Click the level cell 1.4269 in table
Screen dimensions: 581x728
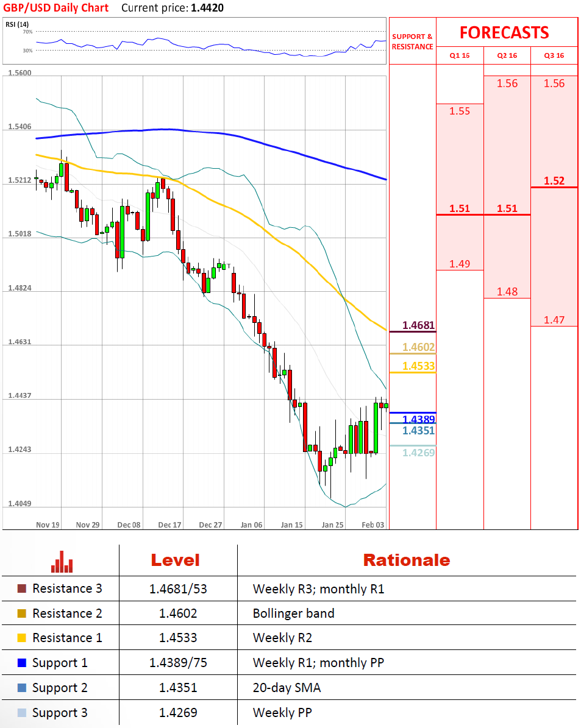[x=178, y=713]
